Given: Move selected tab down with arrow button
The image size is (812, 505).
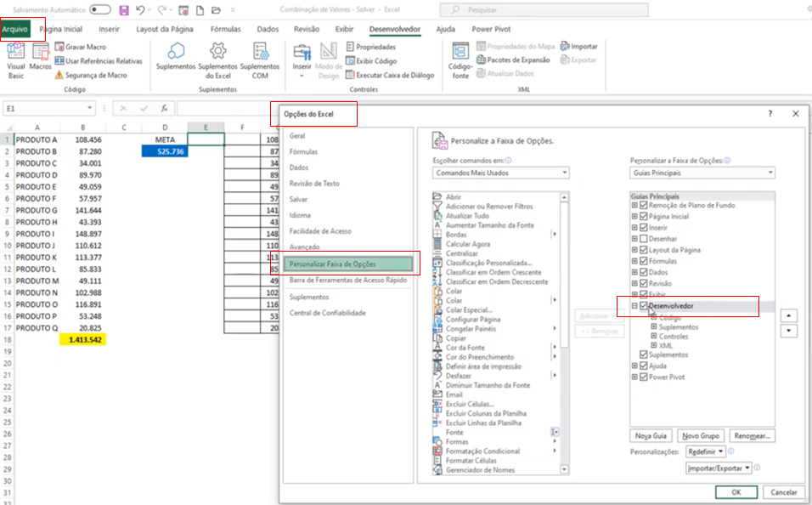Looking at the screenshot, I should [x=789, y=330].
